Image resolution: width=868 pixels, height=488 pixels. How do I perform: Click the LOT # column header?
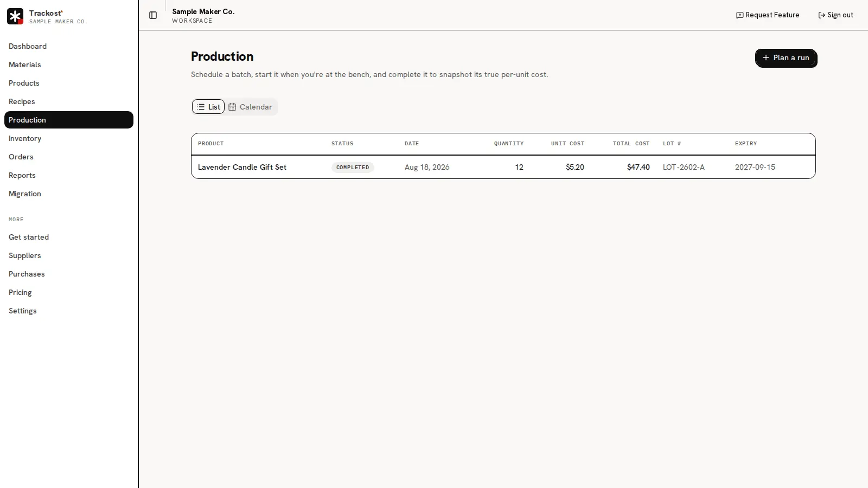coord(672,144)
